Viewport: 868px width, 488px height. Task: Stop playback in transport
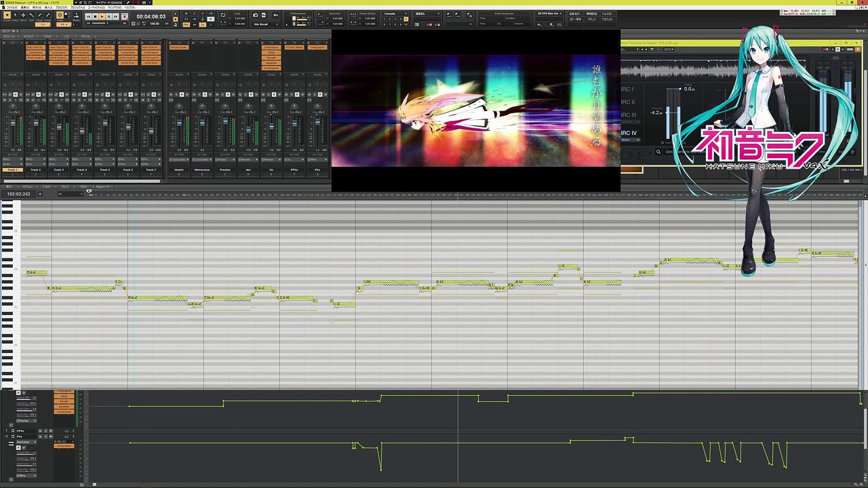coord(95,16)
